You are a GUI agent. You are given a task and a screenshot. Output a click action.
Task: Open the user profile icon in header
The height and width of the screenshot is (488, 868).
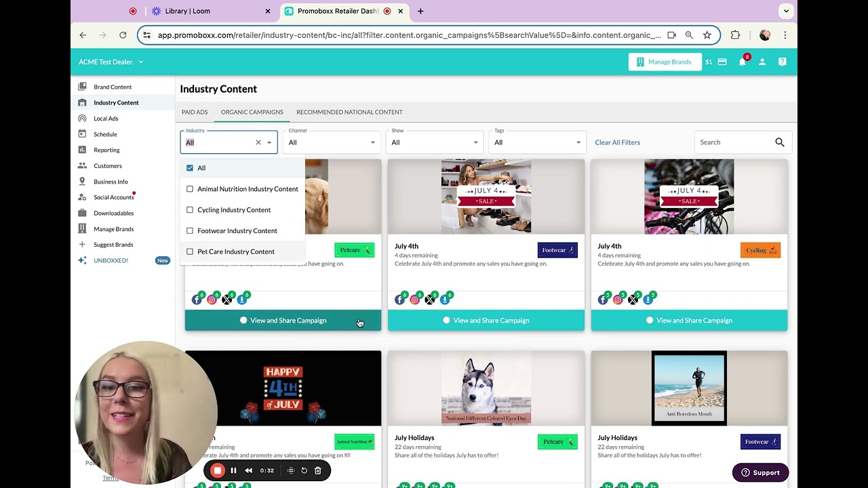pos(762,62)
